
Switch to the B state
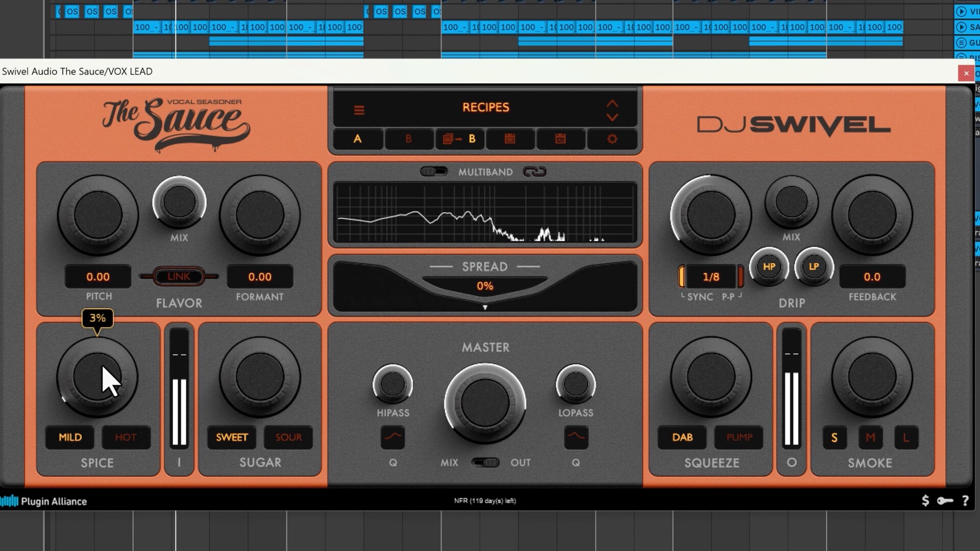[x=408, y=139]
